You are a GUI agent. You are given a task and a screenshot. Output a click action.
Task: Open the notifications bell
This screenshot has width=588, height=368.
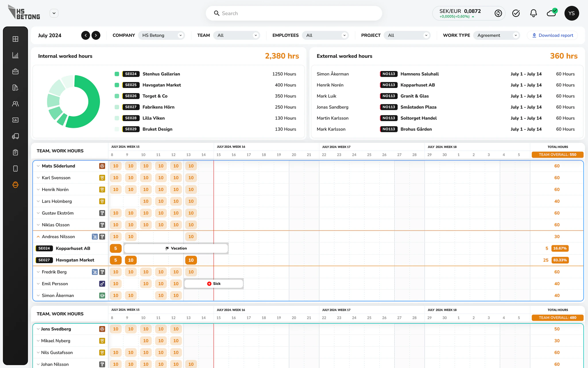(533, 13)
